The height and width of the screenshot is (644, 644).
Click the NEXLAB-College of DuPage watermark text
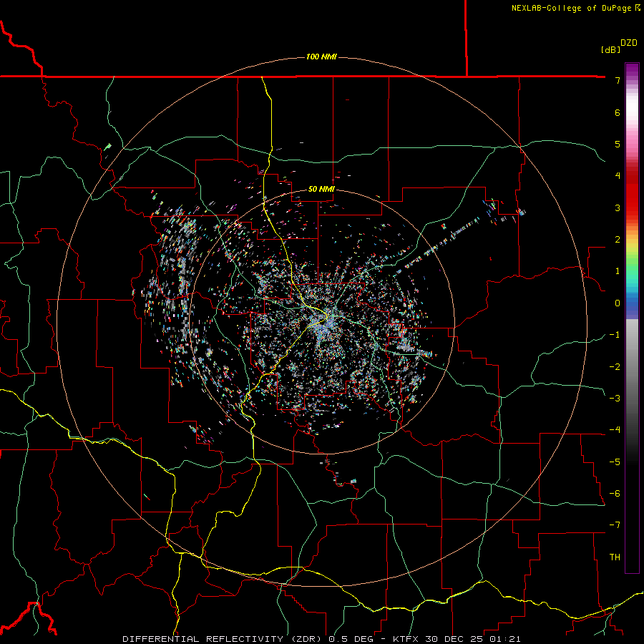coord(575,8)
